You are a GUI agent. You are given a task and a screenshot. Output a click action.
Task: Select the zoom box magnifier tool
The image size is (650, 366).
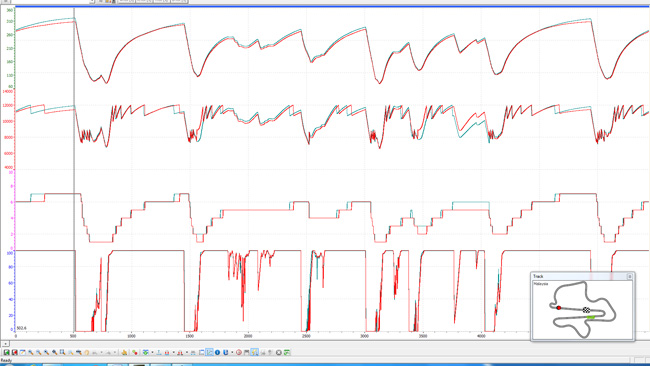[62, 352]
